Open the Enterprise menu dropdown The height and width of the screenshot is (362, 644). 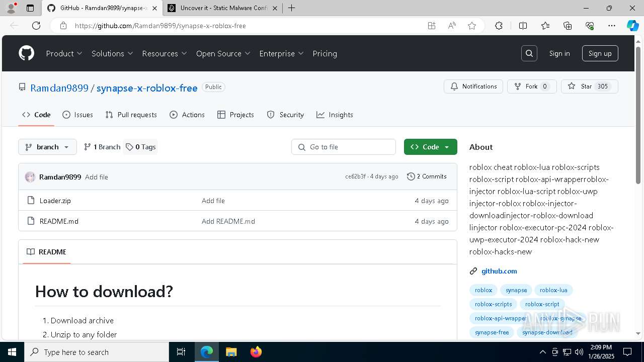(281, 53)
